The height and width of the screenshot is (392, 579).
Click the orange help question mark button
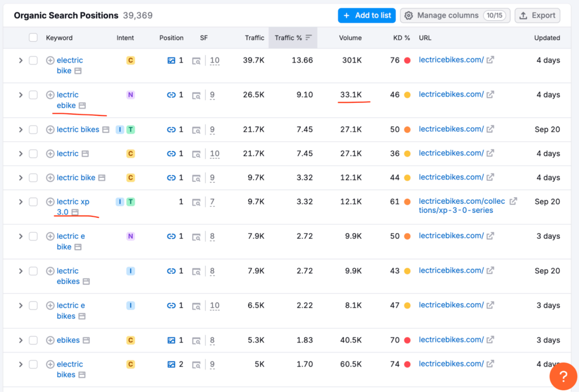point(563,376)
